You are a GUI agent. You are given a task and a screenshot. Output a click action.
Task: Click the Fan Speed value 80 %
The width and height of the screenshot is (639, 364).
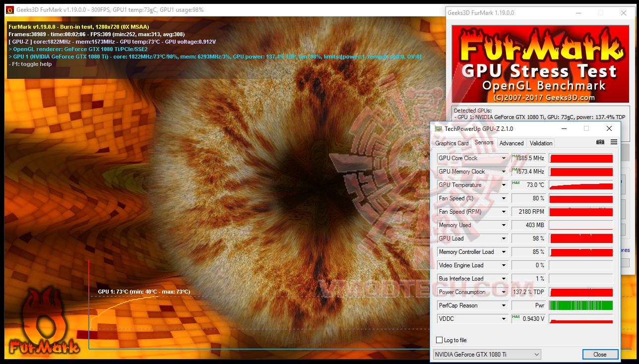coord(528,198)
